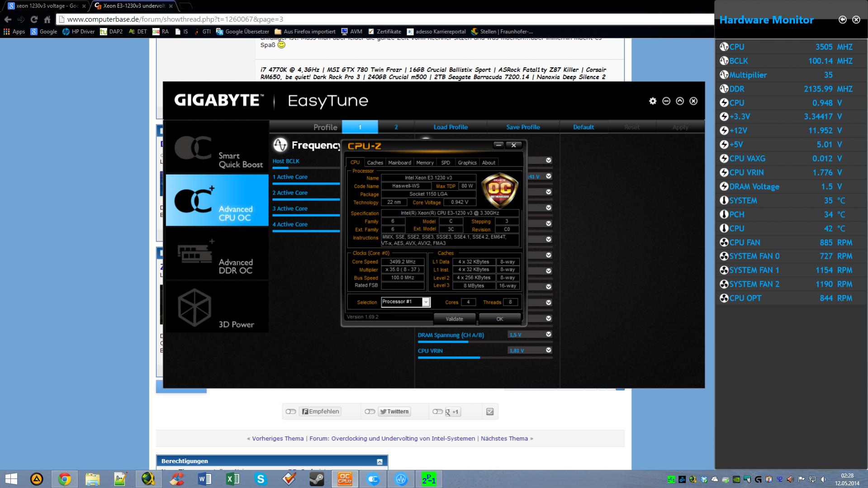Screen dimensions: 868x488
Task: Switch to CPU-Z OC taskbar button
Action: coord(345,479)
